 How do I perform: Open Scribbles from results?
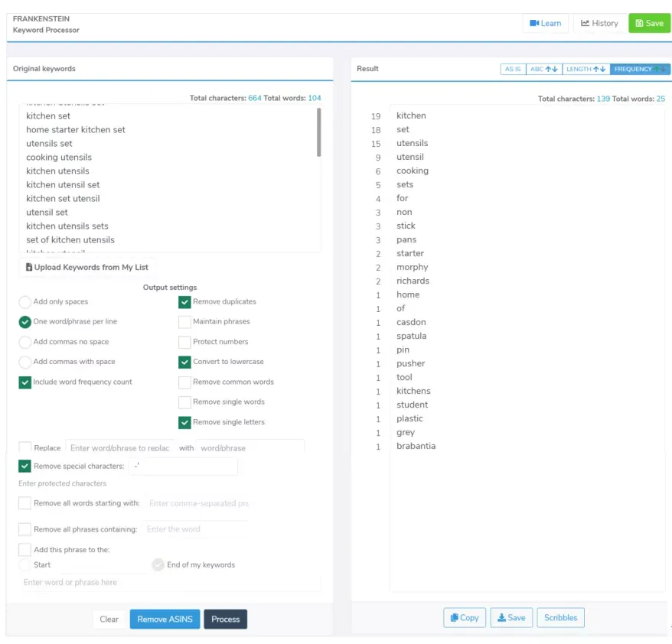(560, 617)
